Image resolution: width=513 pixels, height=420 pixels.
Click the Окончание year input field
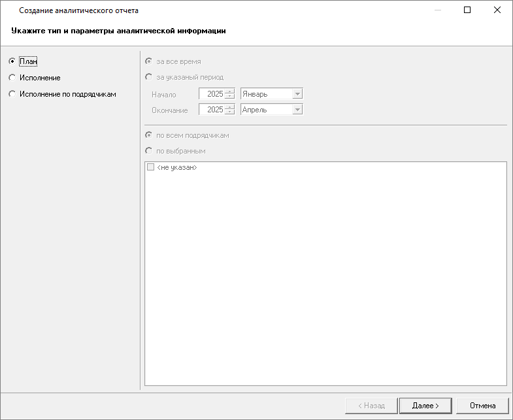click(x=211, y=110)
